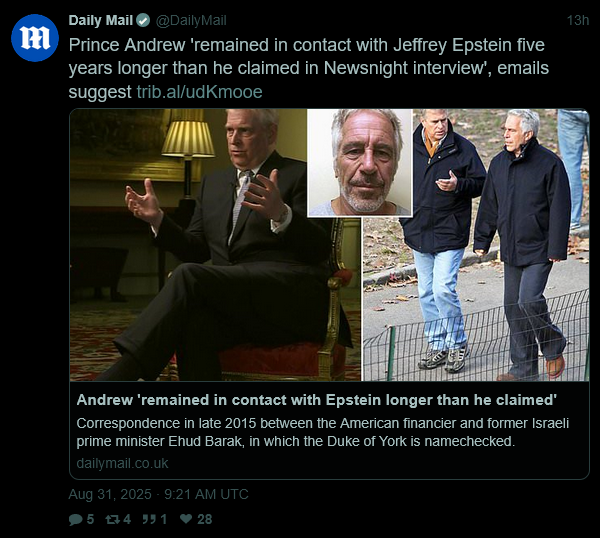The image size is (600, 538).
Task: Click the Aug 31, 2025 date stamp
Action: tap(158, 494)
